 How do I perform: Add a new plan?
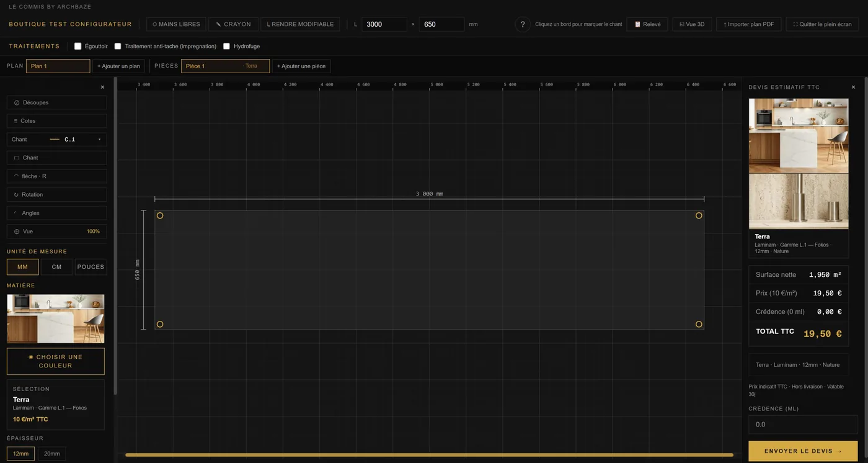(118, 66)
